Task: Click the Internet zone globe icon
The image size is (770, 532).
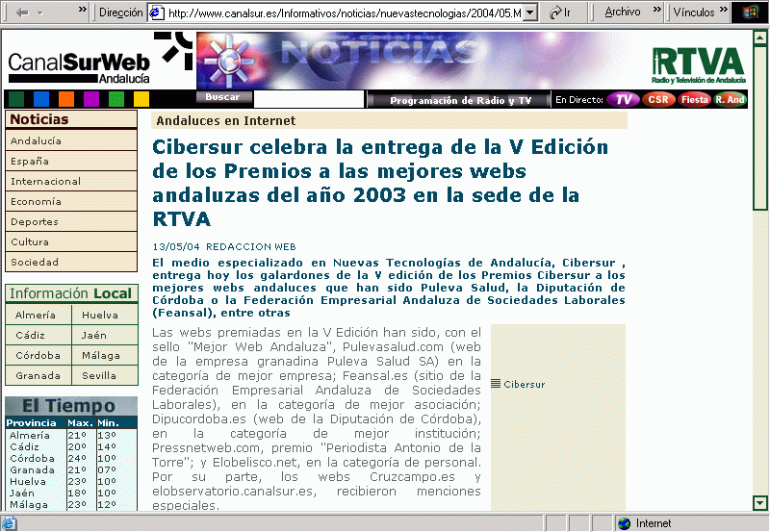Action: click(x=624, y=523)
